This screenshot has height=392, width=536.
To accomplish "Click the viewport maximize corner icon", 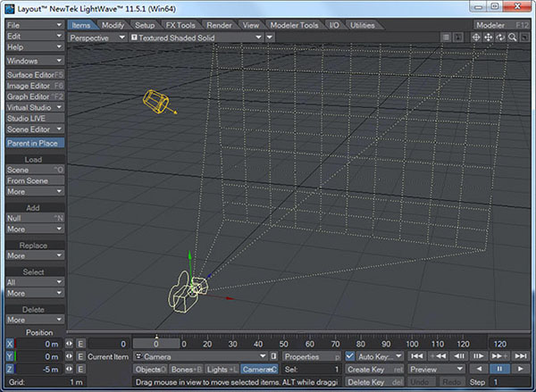I will point(524,38).
